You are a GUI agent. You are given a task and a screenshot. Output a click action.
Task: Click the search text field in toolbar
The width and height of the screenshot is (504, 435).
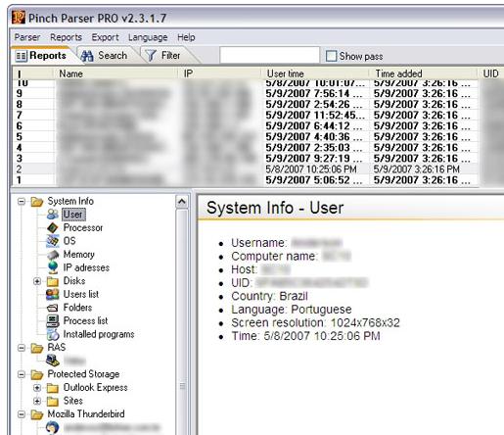pyautogui.click(x=269, y=55)
